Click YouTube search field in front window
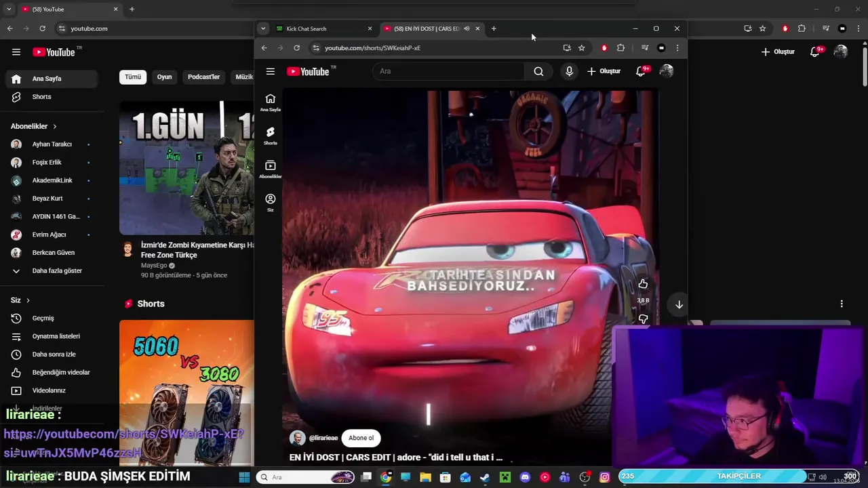This screenshot has width=868, height=488. tap(449, 71)
